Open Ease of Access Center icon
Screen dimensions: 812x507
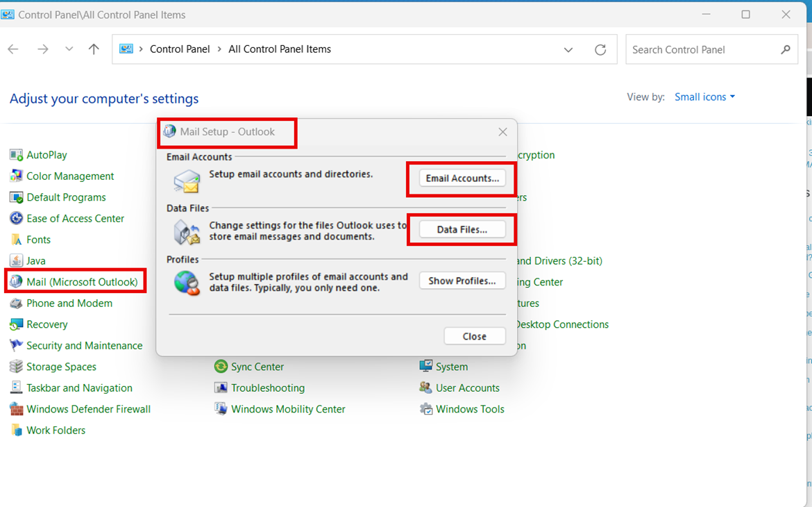pyautogui.click(x=16, y=218)
